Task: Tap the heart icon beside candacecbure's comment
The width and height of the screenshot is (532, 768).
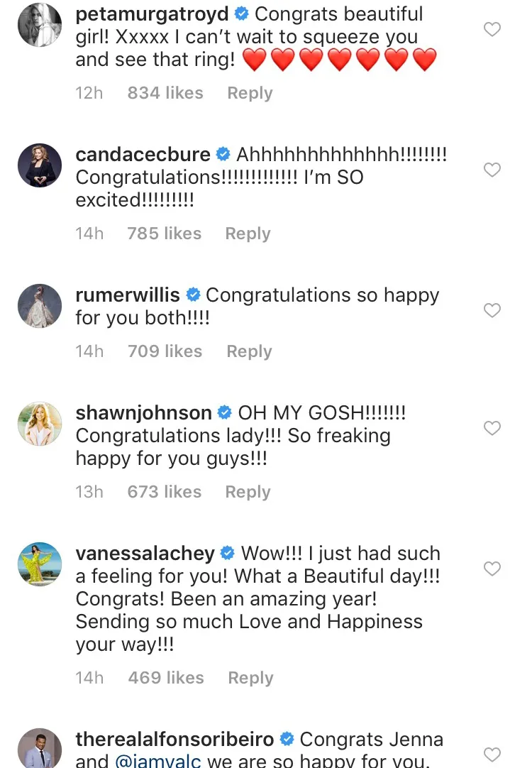Action: 492,170
